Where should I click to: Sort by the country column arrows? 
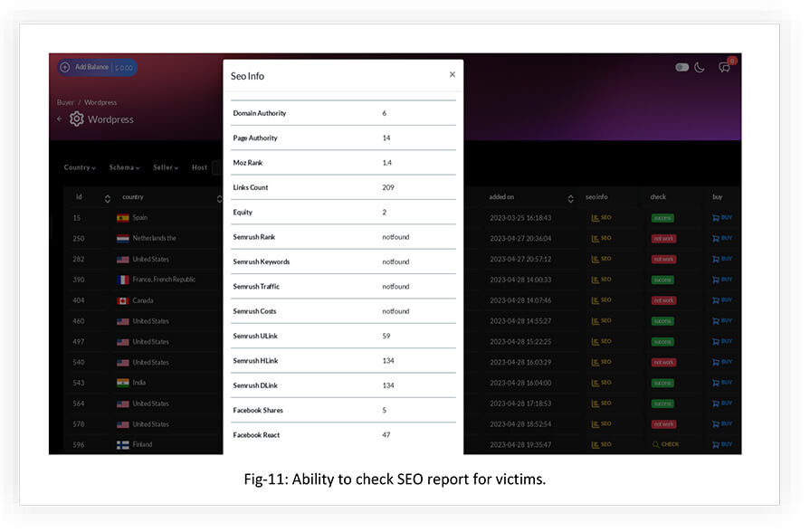(220, 198)
